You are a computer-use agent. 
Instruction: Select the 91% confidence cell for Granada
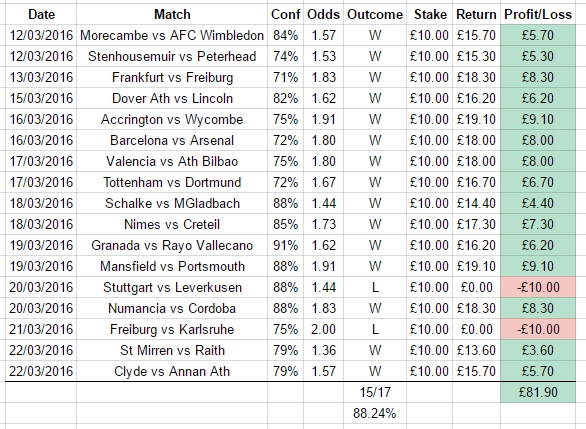coord(286,246)
